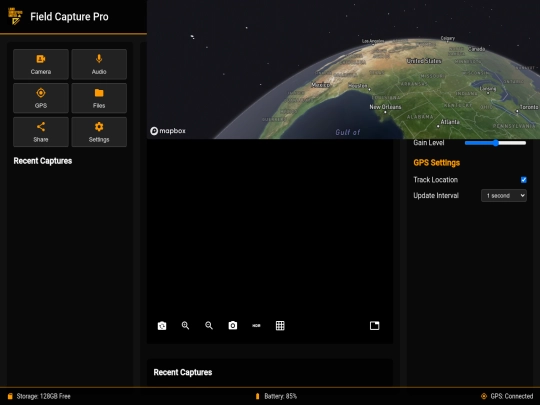
Task: Click the storage icon in status bar
Action: point(10,396)
